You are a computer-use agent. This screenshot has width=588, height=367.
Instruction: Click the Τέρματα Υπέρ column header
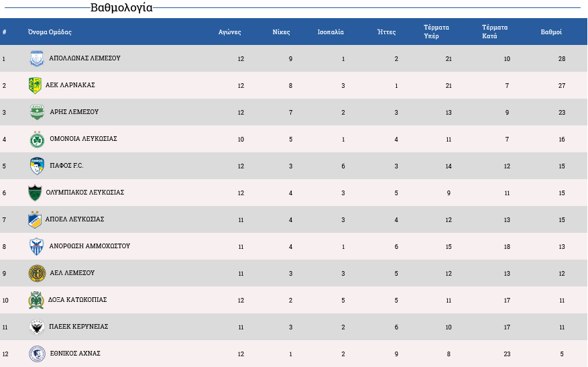[x=436, y=32]
